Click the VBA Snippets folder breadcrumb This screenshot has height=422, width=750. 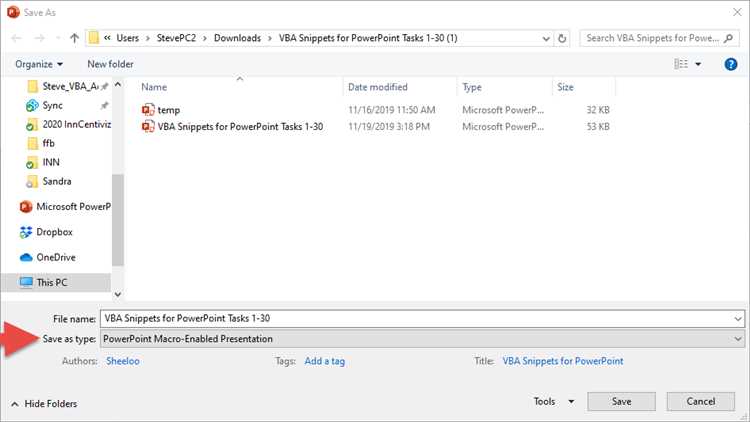368,38
